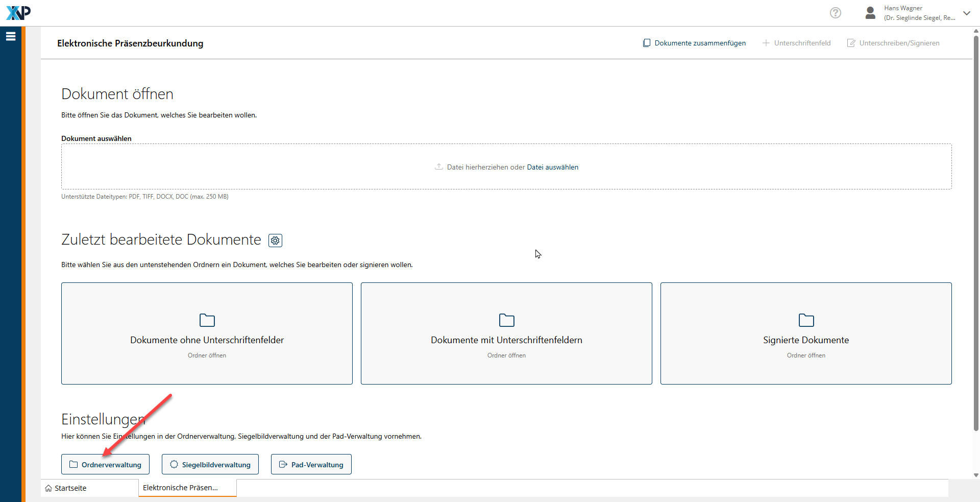
Task: Open settings gear beside Zuletzt bearbeitete Dokumente
Action: pyautogui.click(x=275, y=241)
